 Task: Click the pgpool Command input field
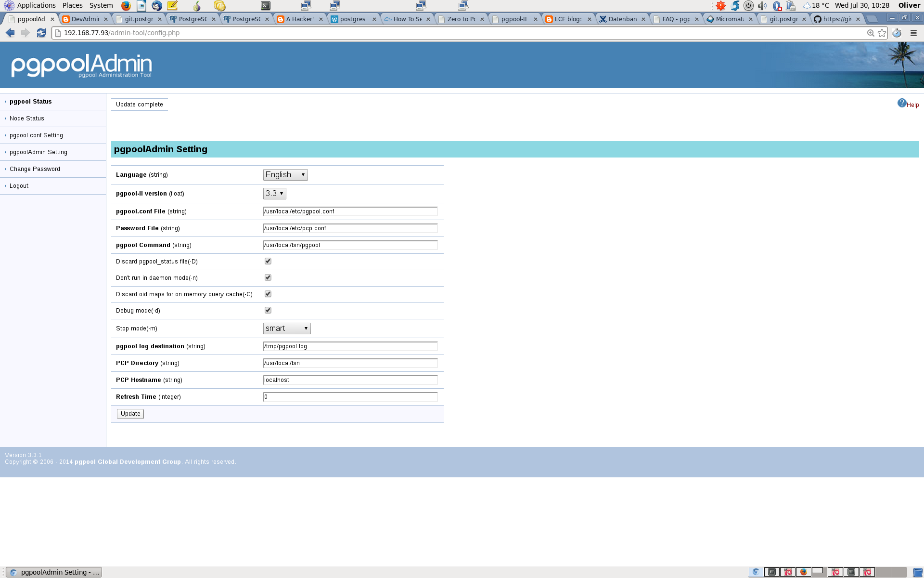(350, 245)
